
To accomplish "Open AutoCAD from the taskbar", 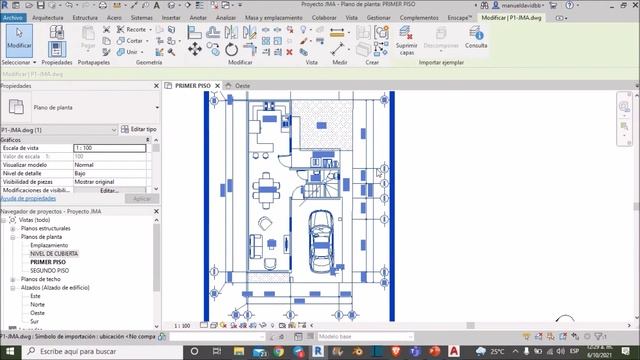I will pyautogui.click(x=454, y=351).
